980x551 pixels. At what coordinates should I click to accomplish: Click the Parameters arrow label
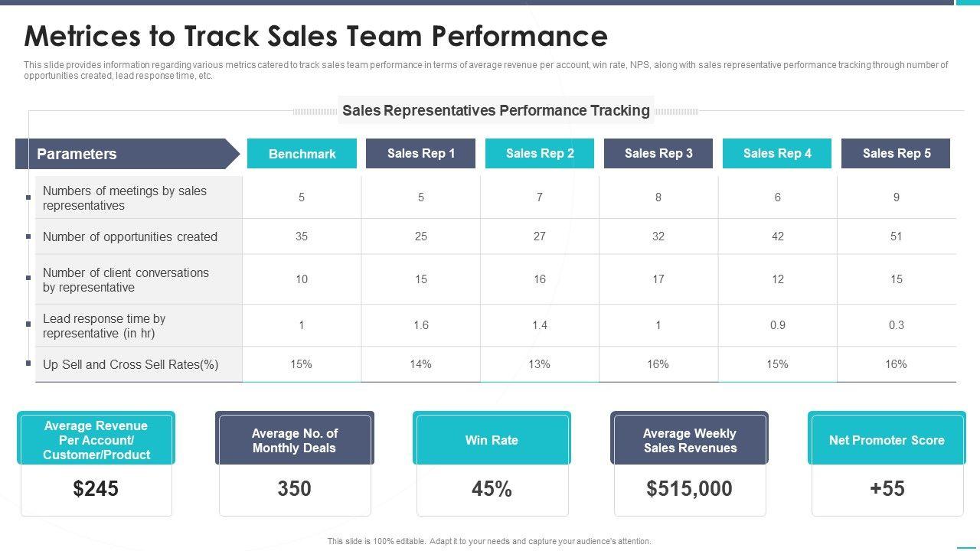(77, 154)
